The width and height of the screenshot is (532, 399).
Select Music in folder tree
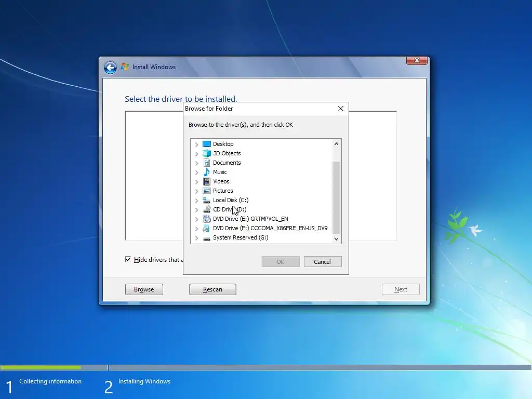pos(220,172)
